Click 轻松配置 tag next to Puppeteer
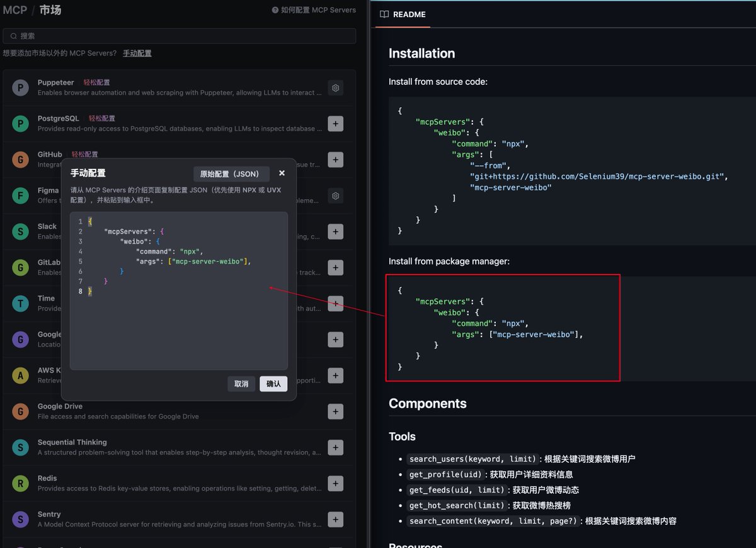 click(97, 83)
